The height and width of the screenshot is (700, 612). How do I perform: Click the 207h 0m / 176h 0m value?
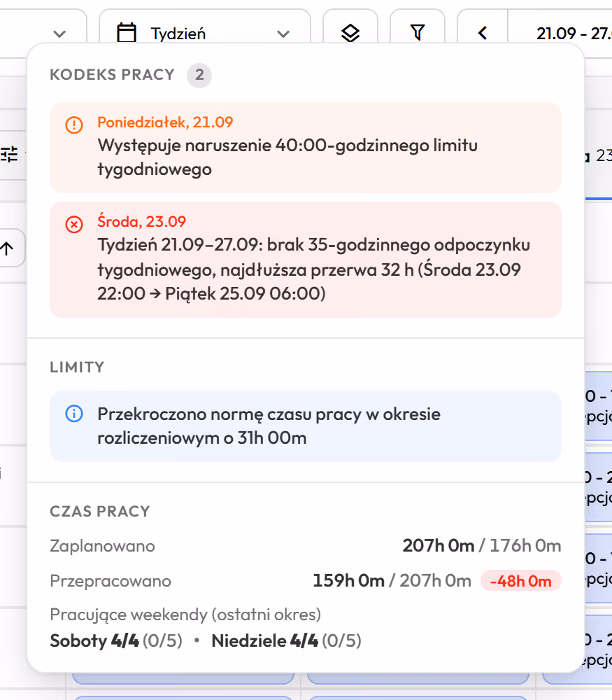482,545
